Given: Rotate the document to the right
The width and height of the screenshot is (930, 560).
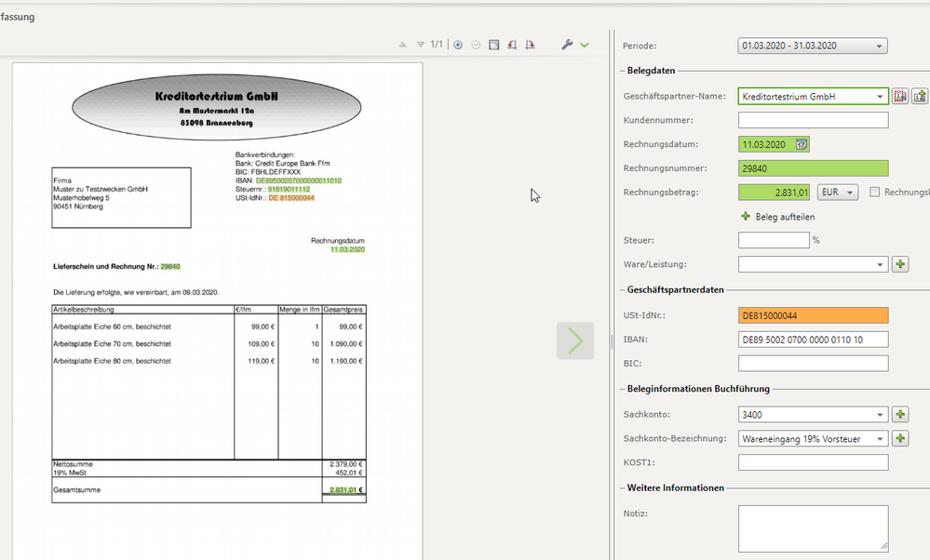Looking at the screenshot, I should (530, 45).
